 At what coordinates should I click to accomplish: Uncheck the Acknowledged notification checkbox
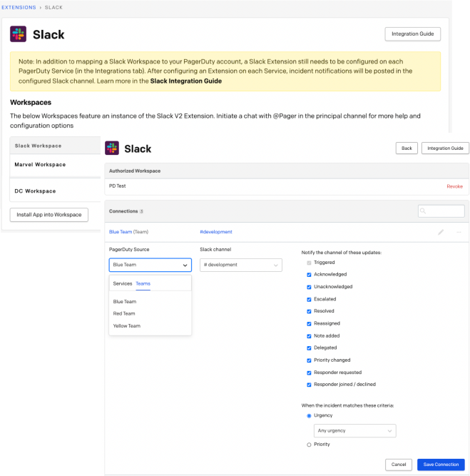[x=309, y=275]
